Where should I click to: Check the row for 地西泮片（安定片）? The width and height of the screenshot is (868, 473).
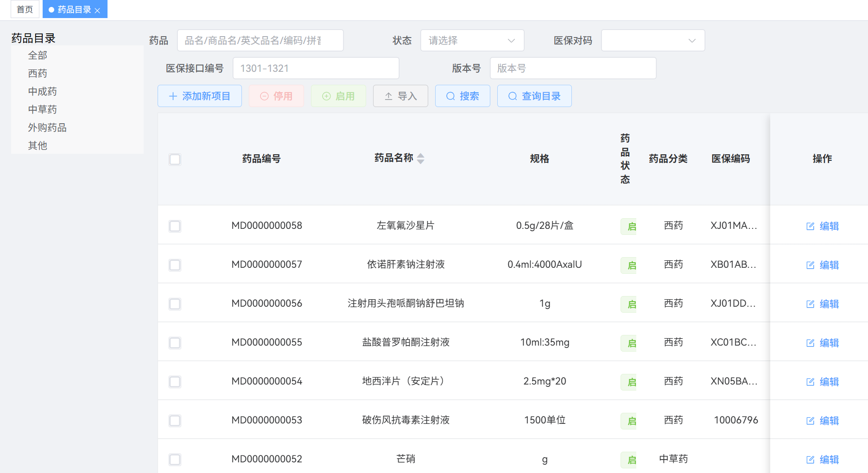pyautogui.click(x=175, y=382)
